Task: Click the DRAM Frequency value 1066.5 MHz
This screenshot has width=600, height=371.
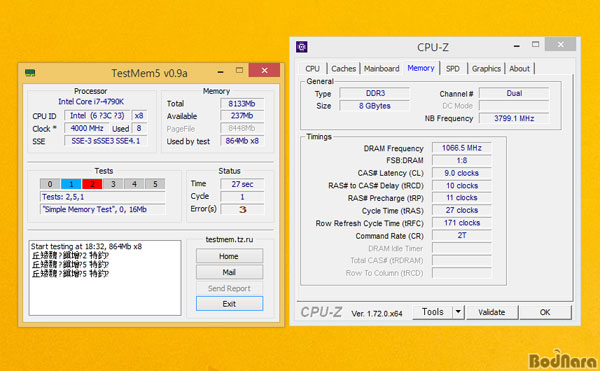Action: click(461, 148)
